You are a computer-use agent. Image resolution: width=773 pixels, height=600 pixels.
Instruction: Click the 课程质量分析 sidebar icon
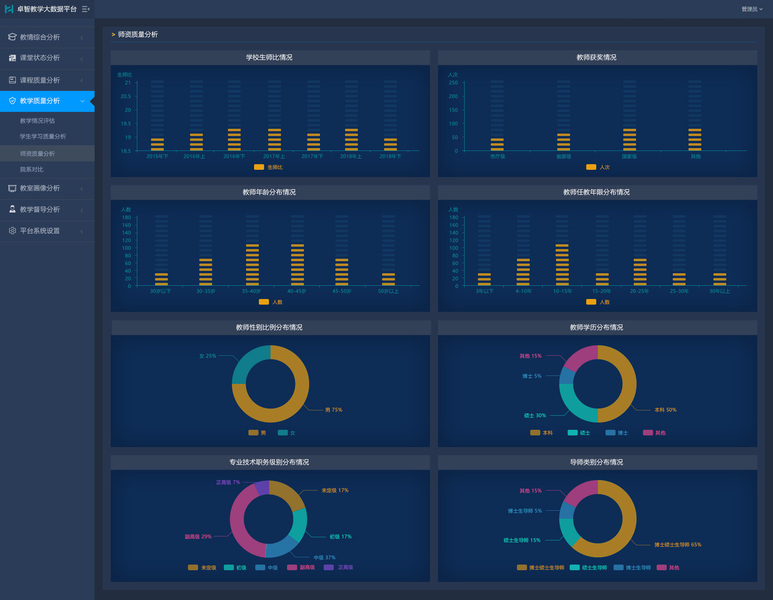tap(12, 80)
